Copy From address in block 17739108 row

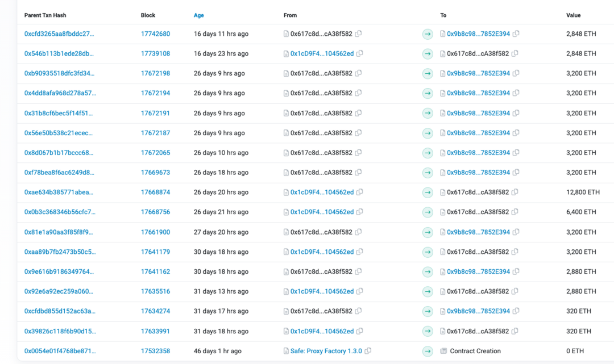(360, 53)
